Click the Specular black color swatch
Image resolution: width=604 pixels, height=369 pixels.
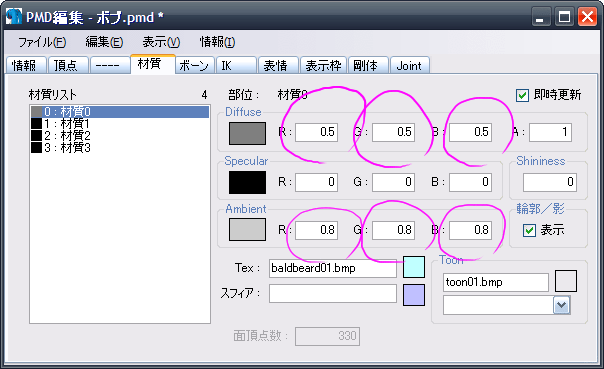click(x=247, y=182)
